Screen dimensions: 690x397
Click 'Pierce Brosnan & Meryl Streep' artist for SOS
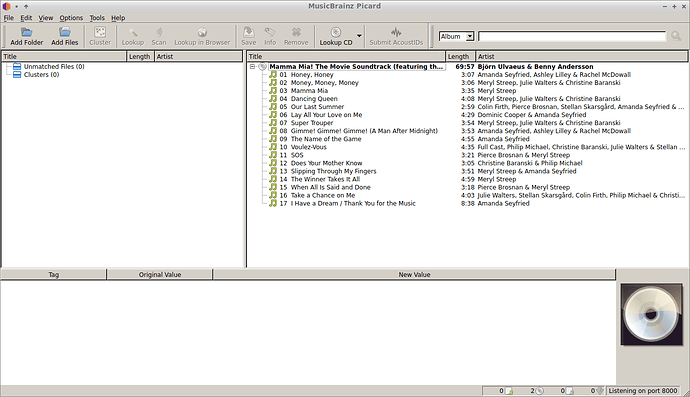tap(524, 155)
